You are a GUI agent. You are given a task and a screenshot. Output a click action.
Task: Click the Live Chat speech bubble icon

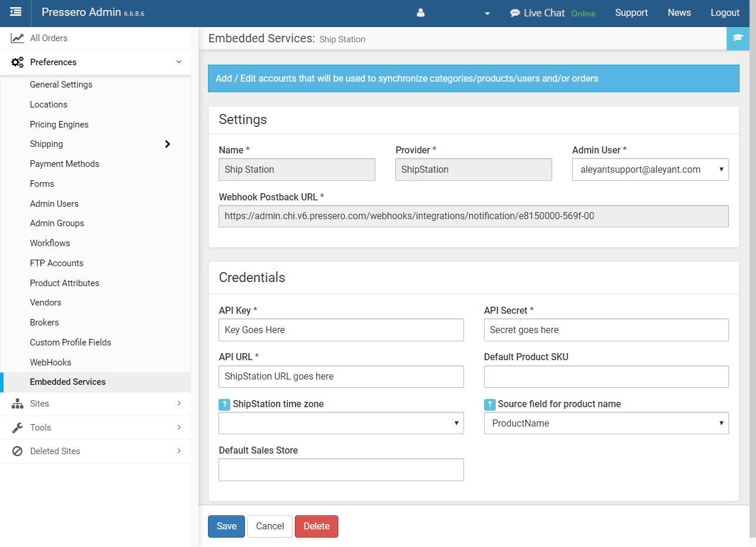[515, 13]
